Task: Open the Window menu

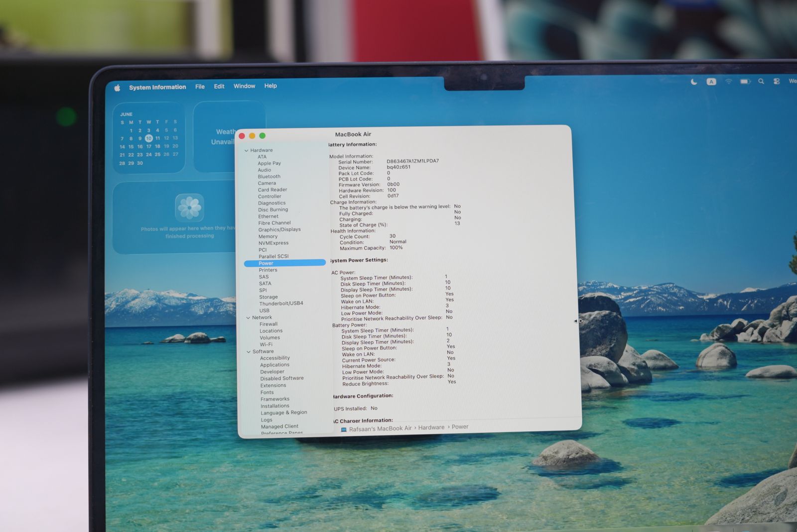Action: [x=244, y=86]
